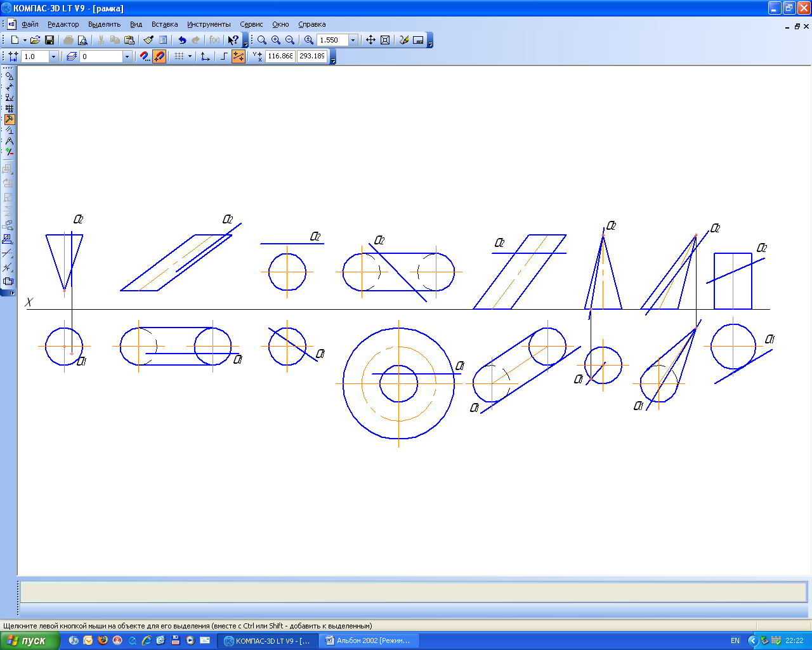812x650 pixels.
Task: Expand the compact panel at its bottom arrow
Action: [x=8, y=293]
